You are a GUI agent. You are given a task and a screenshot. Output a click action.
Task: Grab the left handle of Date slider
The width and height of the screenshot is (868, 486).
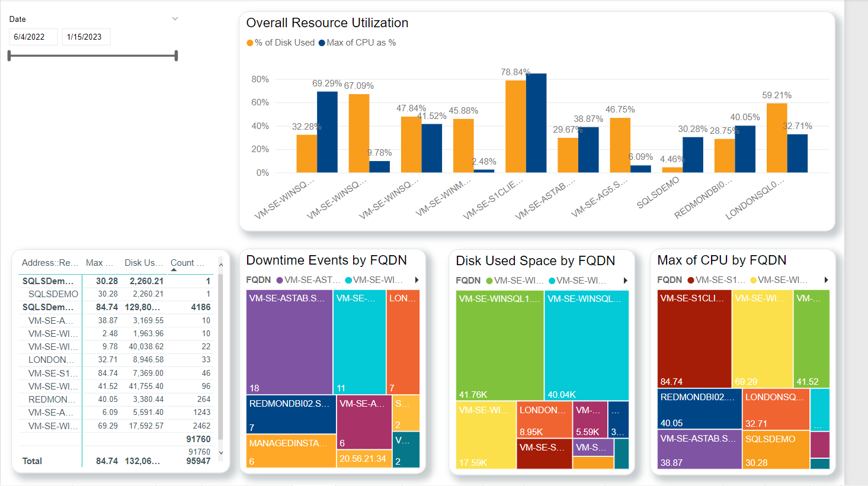(x=9, y=56)
